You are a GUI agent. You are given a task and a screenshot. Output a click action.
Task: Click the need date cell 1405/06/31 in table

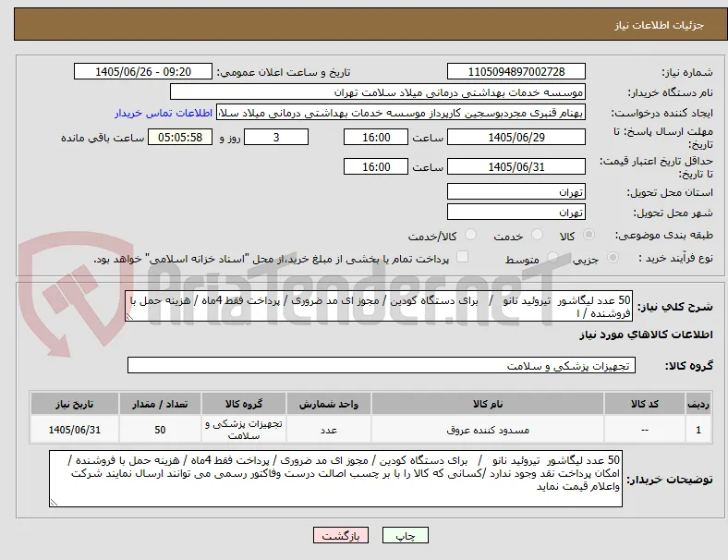point(75,430)
